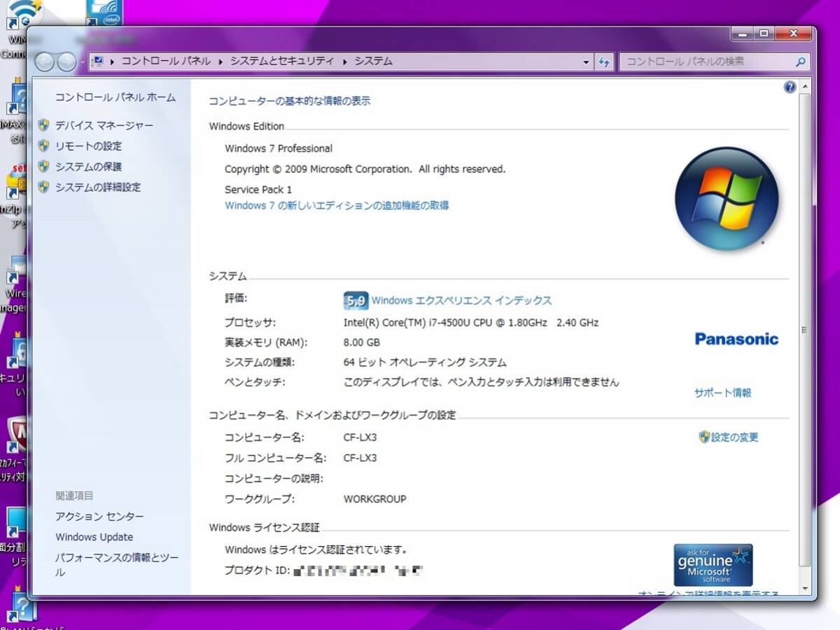Screen dimensions: 840x630
Task: Open サポート情報 support link
Action: (723, 393)
